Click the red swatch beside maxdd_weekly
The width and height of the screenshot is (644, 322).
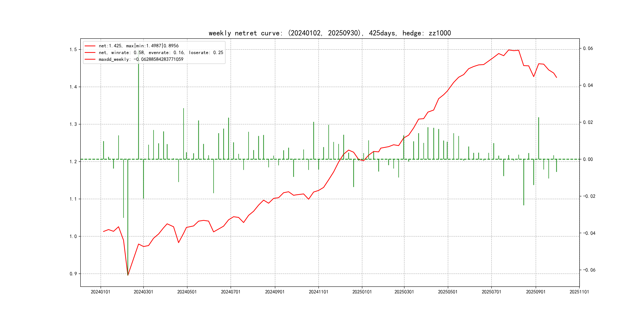pos(90,59)
